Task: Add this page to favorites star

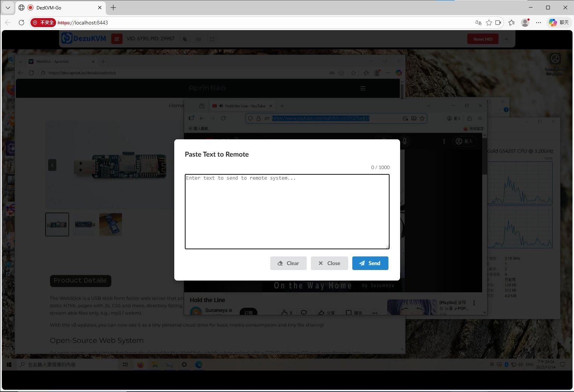Action: [489, 23]
